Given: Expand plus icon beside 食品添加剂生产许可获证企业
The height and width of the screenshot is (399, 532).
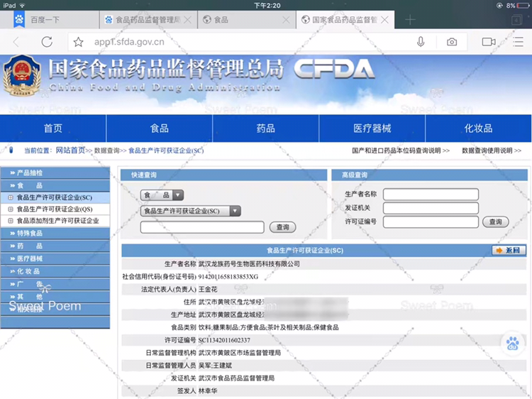Looking at the screenshot, I should pyautogui.click(x=11, y=221).
